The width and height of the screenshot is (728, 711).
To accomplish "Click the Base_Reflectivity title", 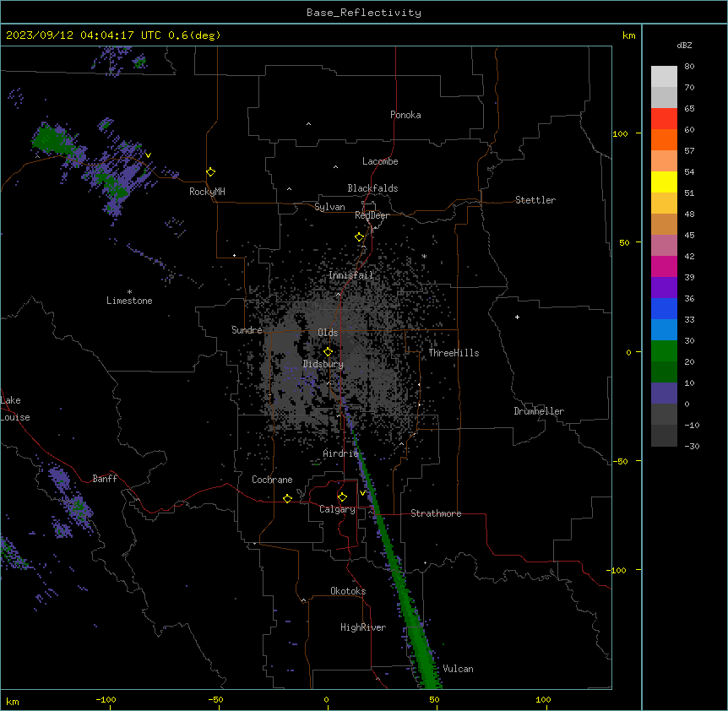I will click(x=364, y=13).
